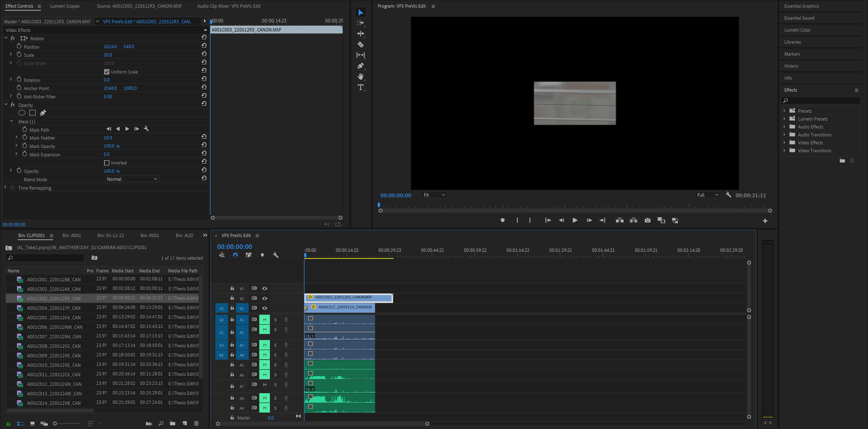Expand the Video Effects folder

784,143
